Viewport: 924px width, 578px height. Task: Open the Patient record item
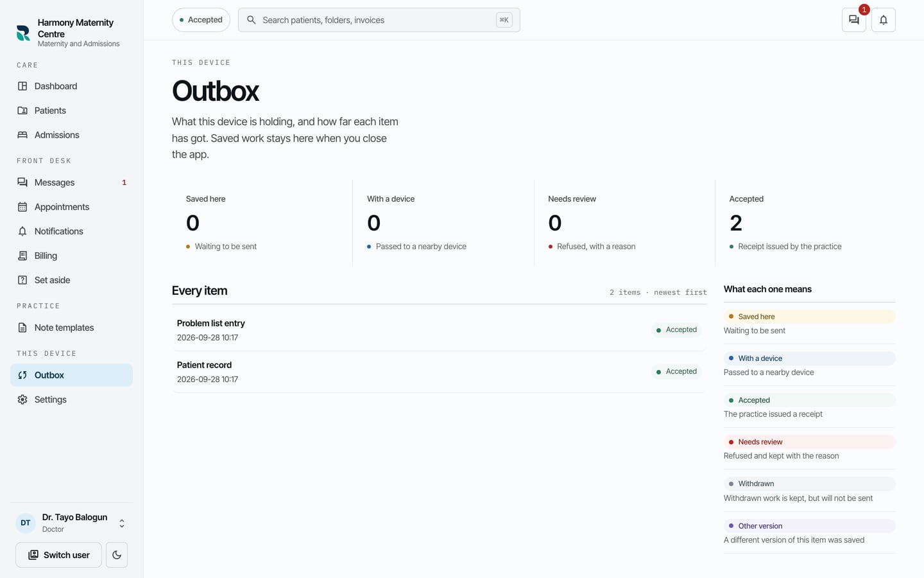[x=439, y=372]
